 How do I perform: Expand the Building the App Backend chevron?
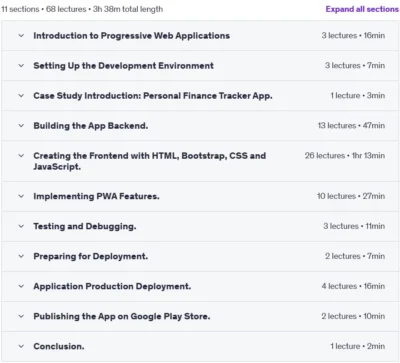tap(21, 125)
